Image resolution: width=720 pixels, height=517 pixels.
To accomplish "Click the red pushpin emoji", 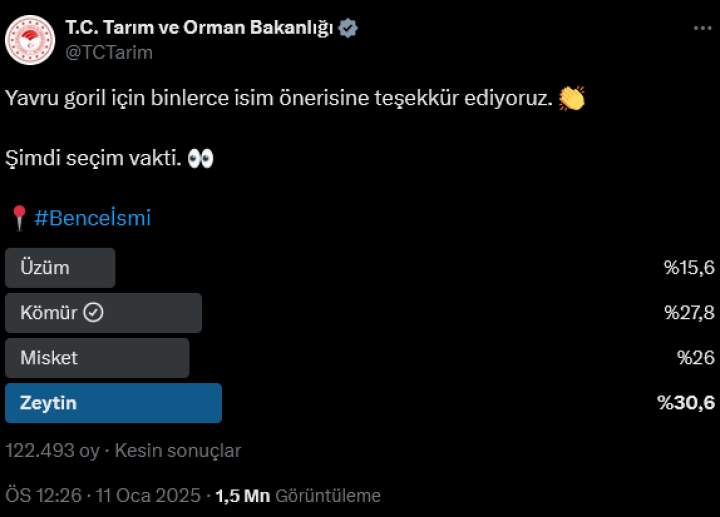I will [x=18, y=218].
